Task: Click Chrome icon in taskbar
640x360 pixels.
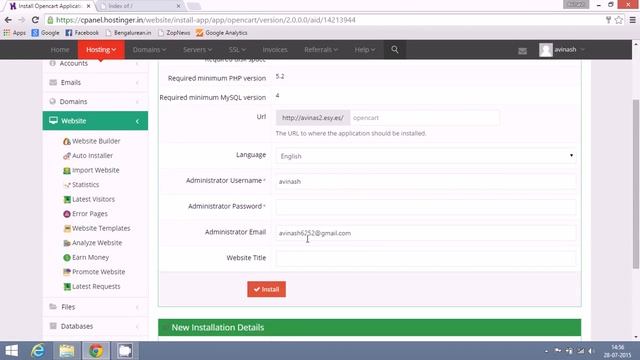Action: pyautogui.click(x=96, y=351)
